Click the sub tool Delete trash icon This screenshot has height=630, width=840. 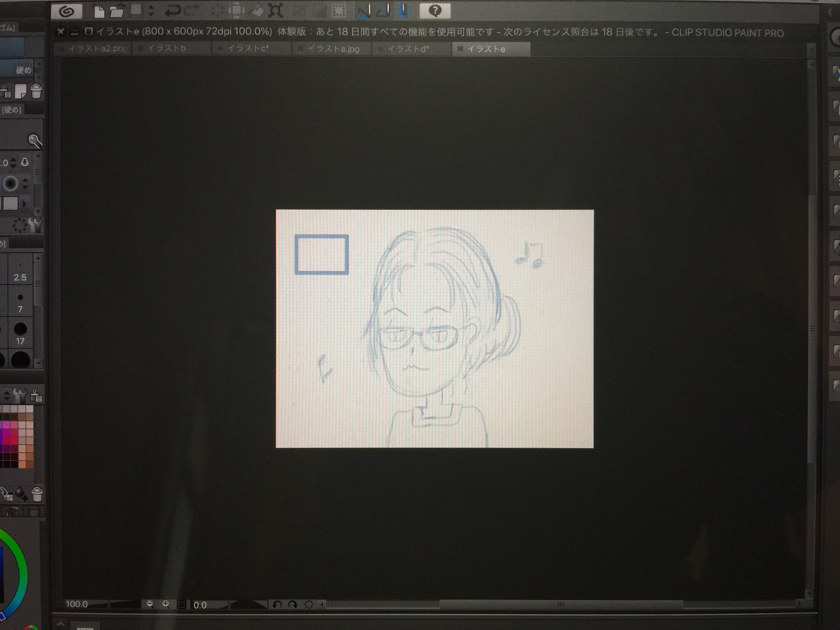tap(36, 91)
